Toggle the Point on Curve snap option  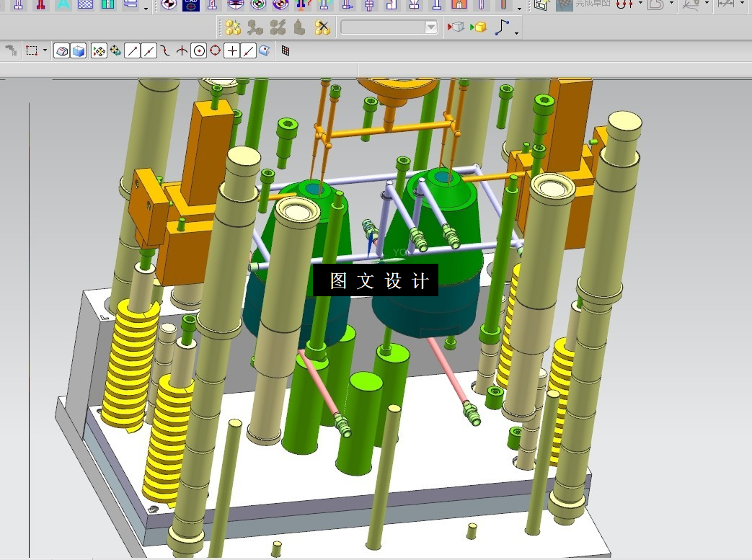point(248,50)
